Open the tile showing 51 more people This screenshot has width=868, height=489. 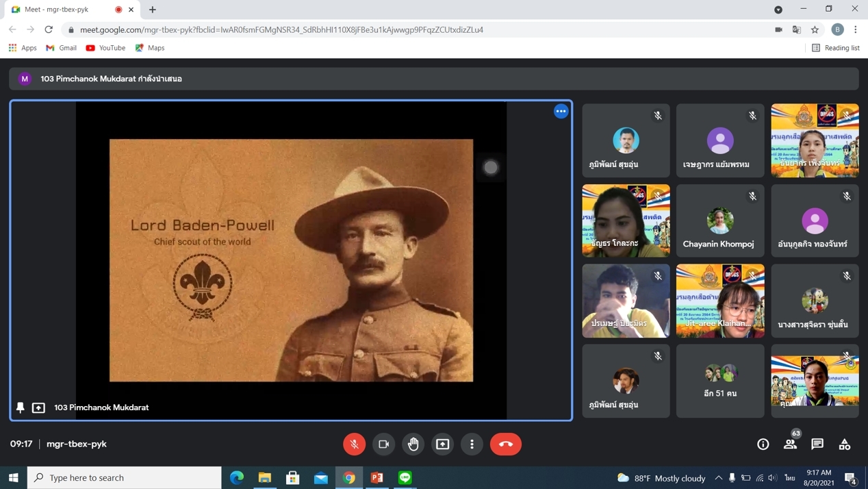(x=720, y=381)
